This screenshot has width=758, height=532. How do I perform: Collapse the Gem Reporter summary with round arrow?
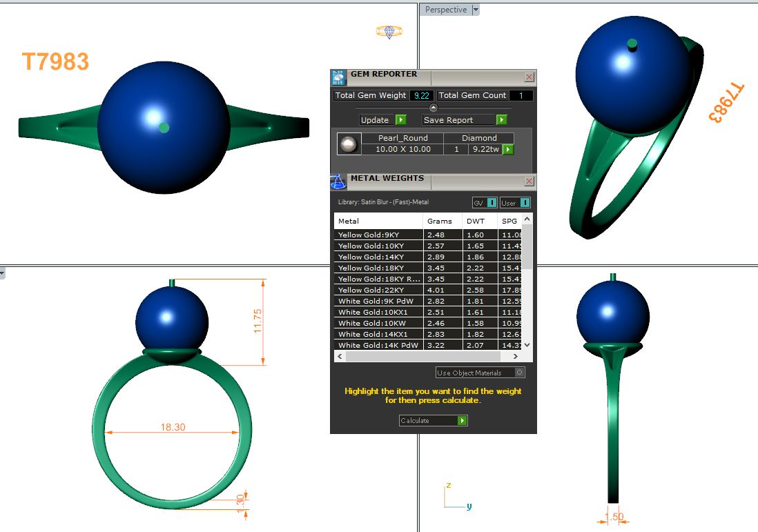click(433, 108)
